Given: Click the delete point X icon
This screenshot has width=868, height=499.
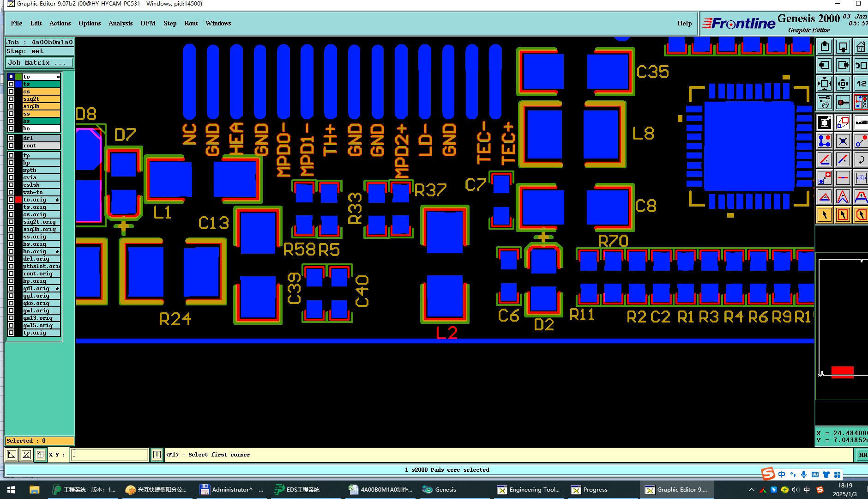Looking at the screenshot, I should coord(843,141).
